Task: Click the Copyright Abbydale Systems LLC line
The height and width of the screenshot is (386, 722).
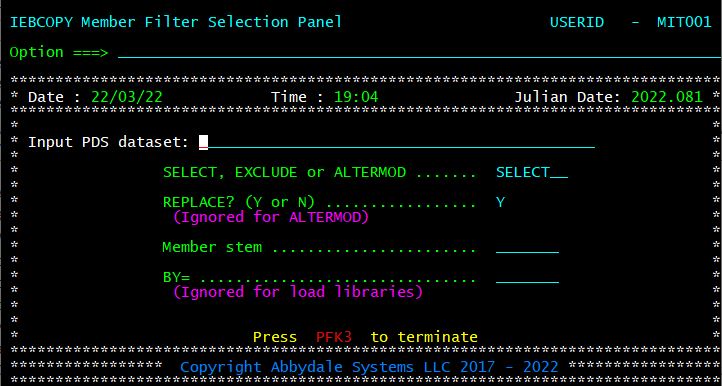Action: pos(369,367)
